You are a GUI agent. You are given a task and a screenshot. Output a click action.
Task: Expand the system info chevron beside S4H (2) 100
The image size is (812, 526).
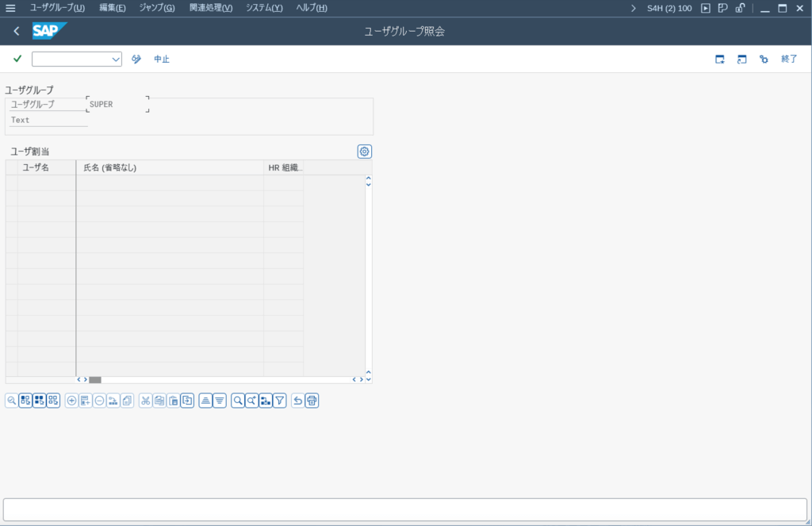[634, 8]
